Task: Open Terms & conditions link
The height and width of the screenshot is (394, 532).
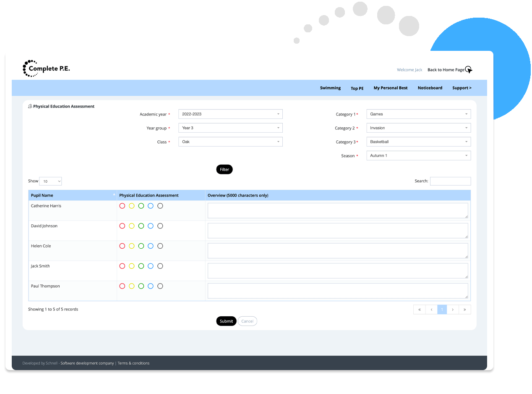Action: (133, 363)
